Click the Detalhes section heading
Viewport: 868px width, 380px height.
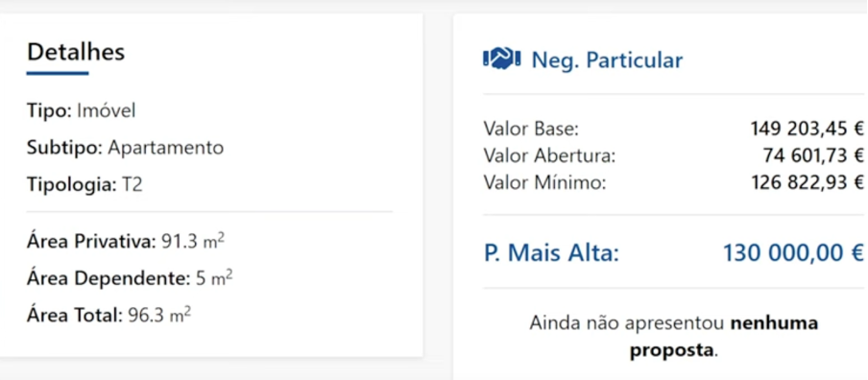76,52
